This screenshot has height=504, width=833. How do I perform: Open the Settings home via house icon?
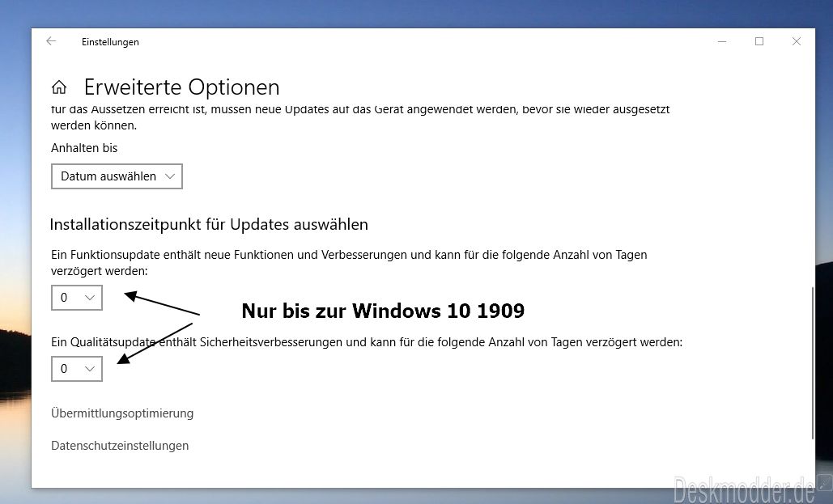(59, 87)
